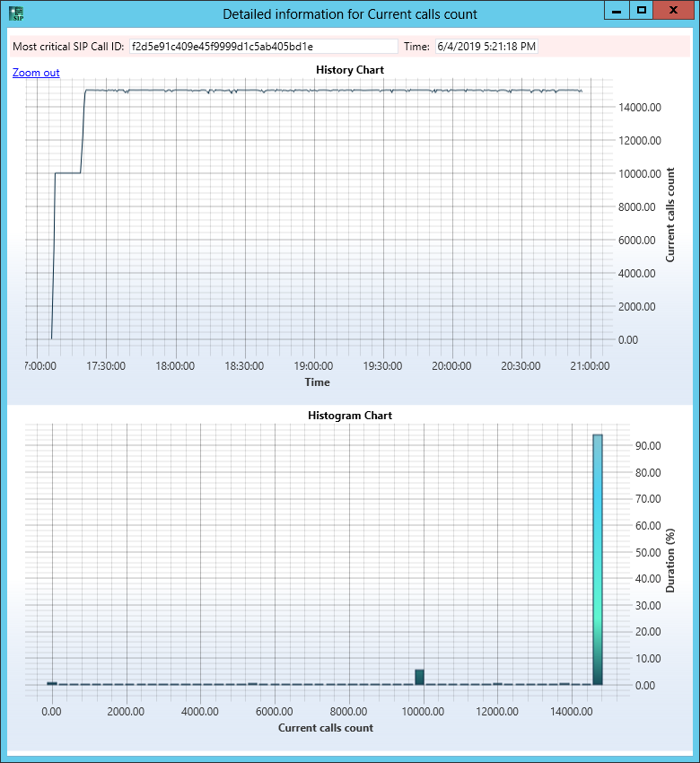Click the 90.00 duration axis label
This screenshot has height=763, width=700.
point(648,446)
